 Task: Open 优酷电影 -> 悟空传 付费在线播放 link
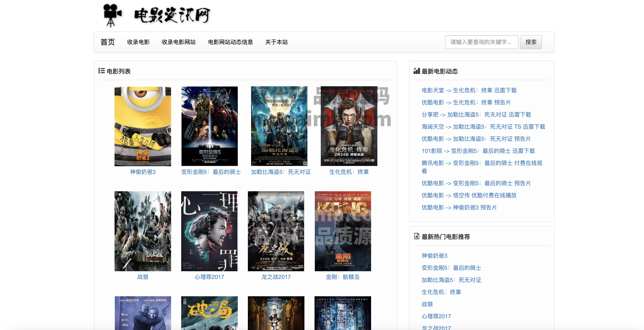469,195
